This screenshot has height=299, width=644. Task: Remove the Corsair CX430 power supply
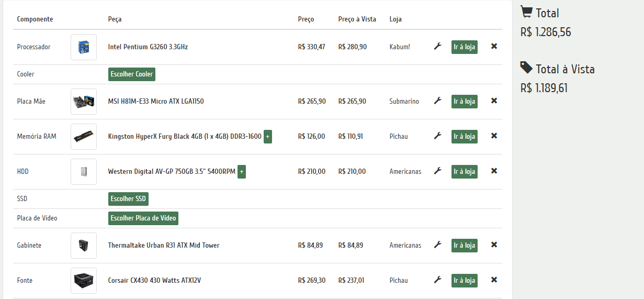[494, 280]
